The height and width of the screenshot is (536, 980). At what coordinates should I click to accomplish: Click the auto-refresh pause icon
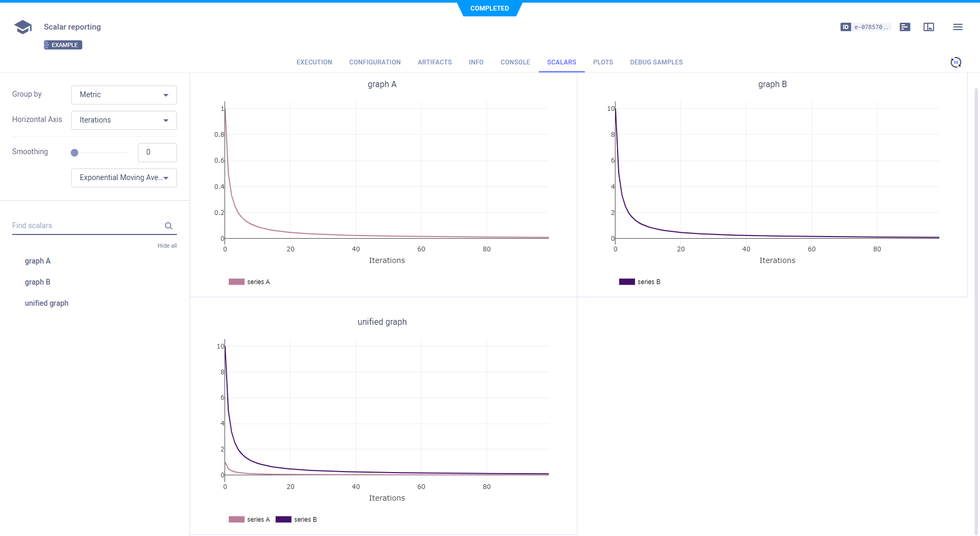coord(956,62)
